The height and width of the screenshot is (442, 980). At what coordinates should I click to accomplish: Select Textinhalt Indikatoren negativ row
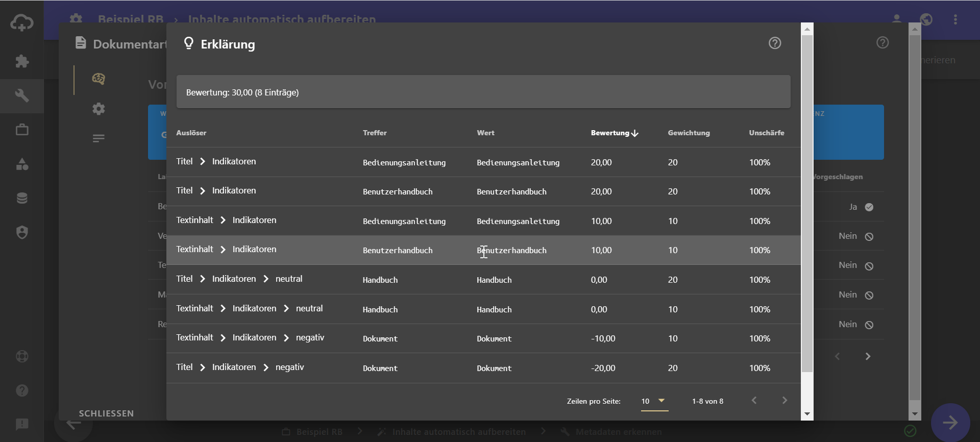pos(483,338)
